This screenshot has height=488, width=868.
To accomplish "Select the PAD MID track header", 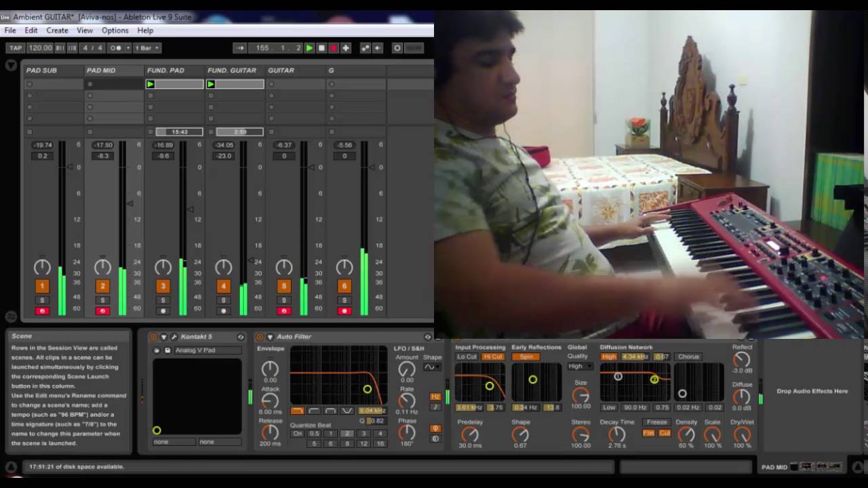I will pos(114,70).
